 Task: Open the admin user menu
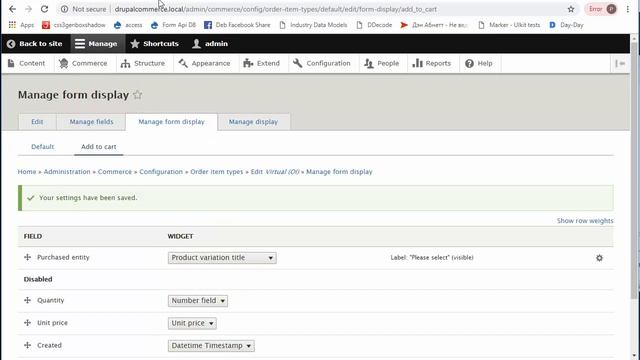tap(210, 44)
